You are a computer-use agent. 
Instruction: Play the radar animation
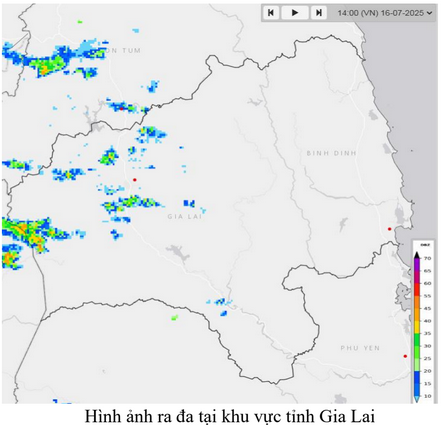pyautogui.click(x=295, y=13)
